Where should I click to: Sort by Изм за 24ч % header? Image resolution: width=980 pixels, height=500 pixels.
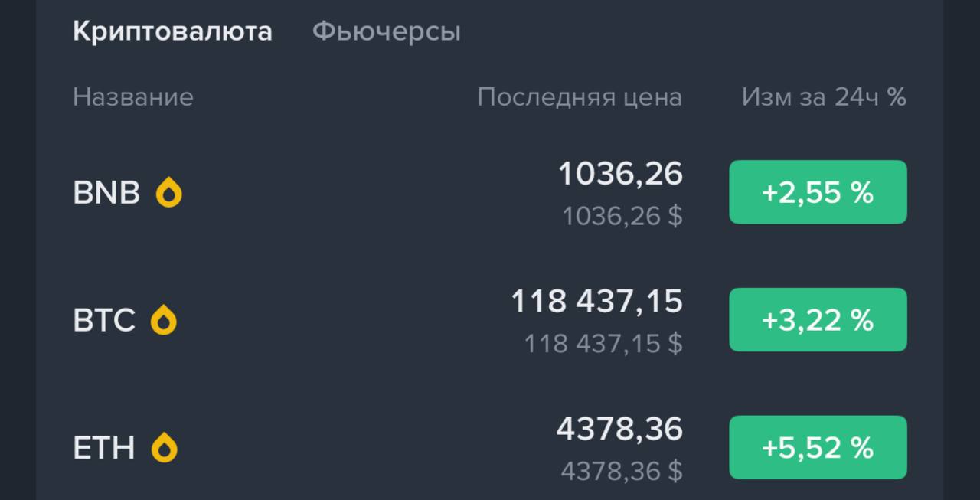(823, 97)
